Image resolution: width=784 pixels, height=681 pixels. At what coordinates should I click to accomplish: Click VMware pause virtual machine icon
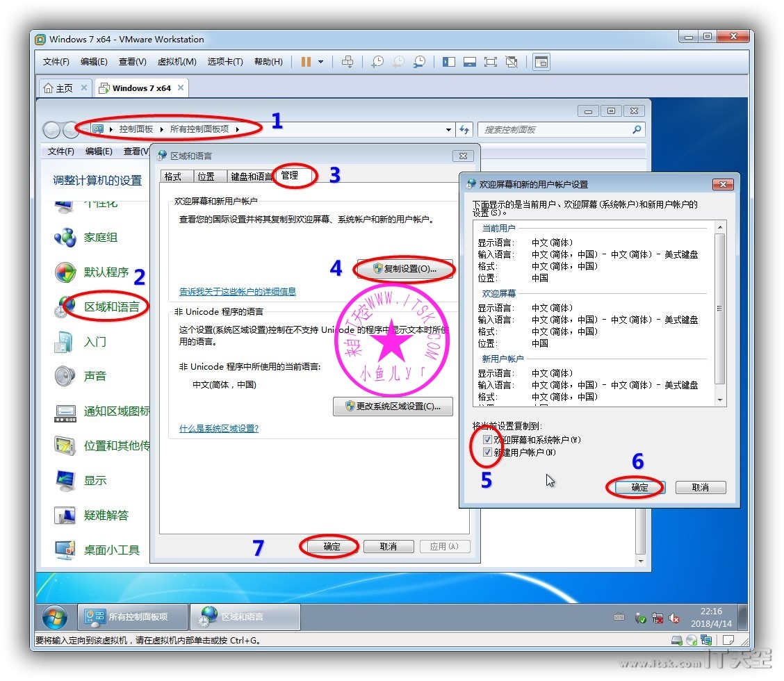point(306,62)
